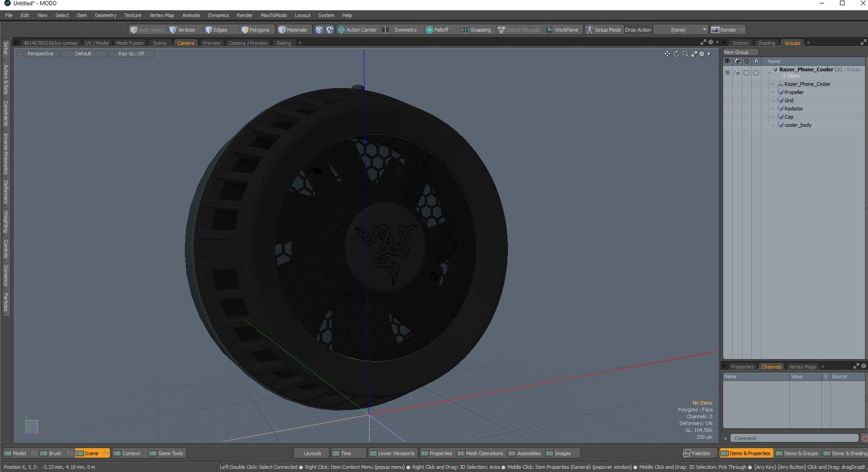
Task: Open the Assemblies panel
Action: click(524, 453)
